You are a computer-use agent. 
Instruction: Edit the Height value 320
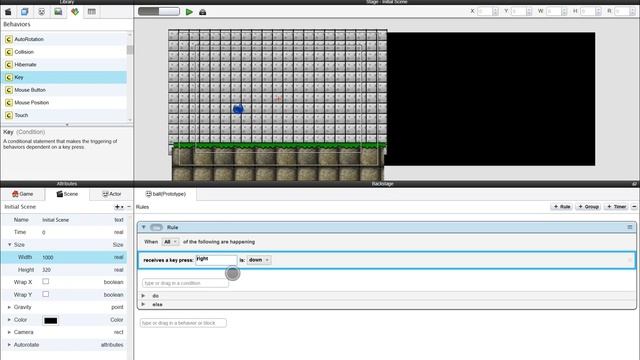47,270
